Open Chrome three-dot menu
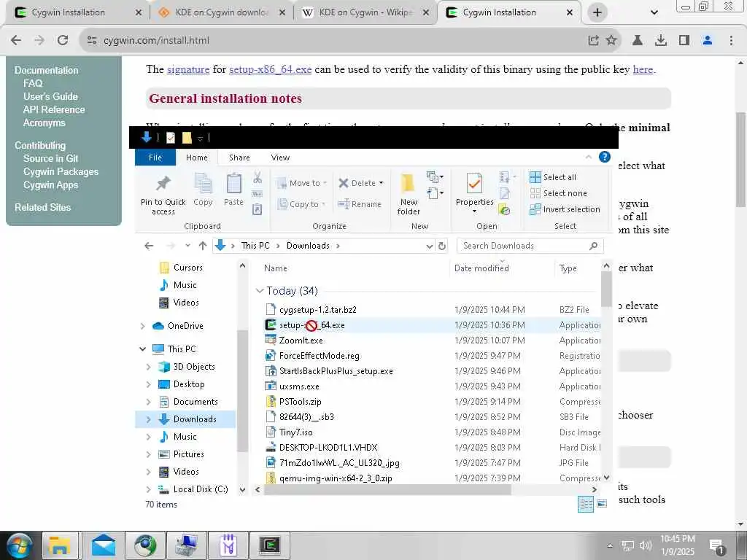 pos(731,41)
